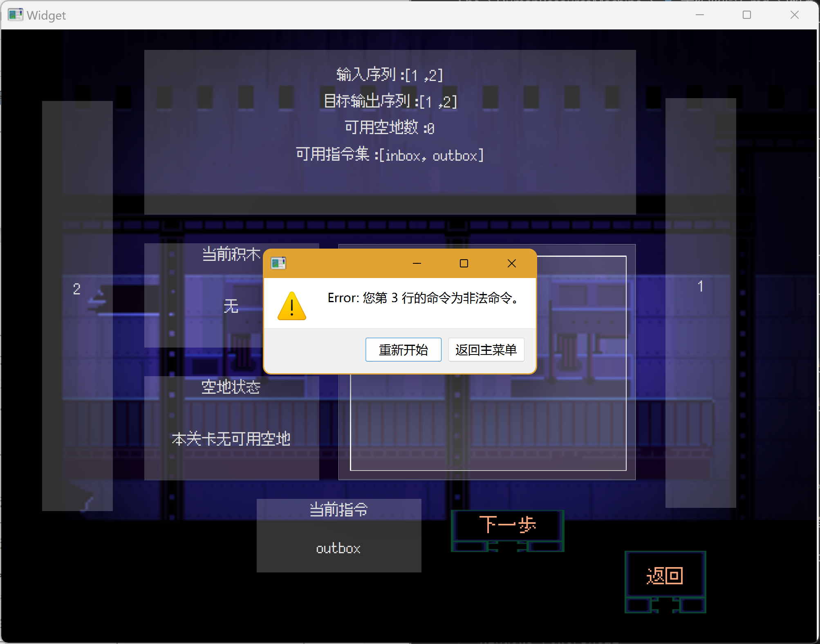
Task: Click the 可用指令集 :[inbox, outbox] text line
Action: (390, 155)
